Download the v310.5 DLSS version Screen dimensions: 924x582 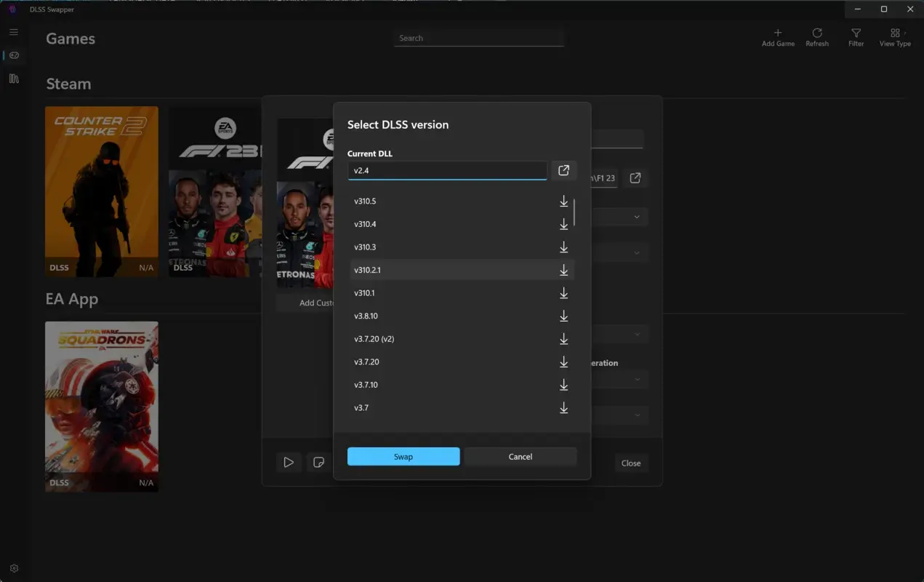[x=563, y=201]
